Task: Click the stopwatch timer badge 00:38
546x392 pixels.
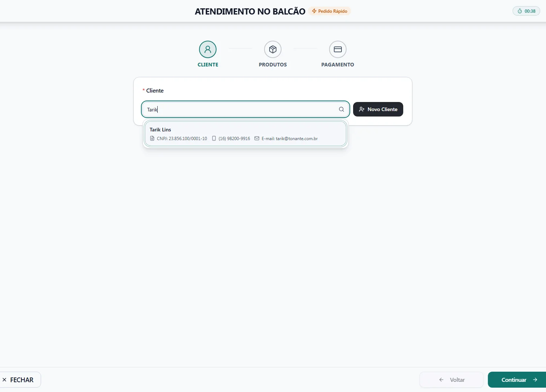Action: [x=526, y=11]
